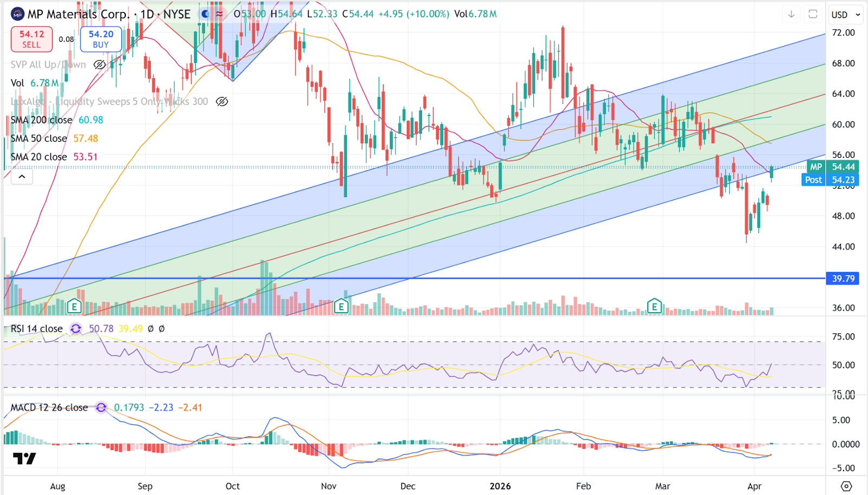Click the 0.08 spread value
Screen dimensions: 868x495
coord(66,39)
